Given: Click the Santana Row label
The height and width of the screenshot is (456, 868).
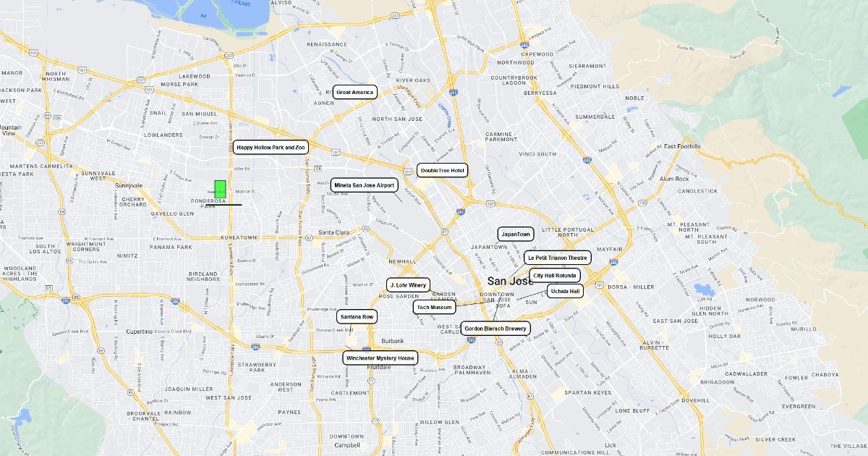Looking at the screenshot, I should tap(357, 316).
